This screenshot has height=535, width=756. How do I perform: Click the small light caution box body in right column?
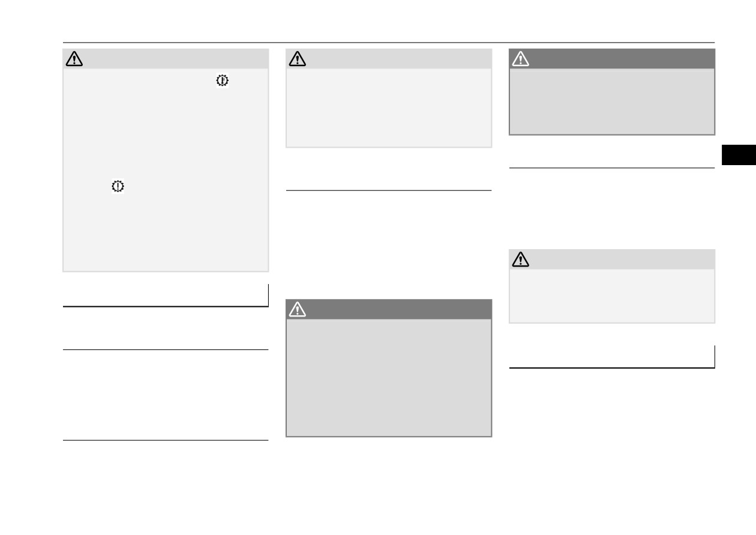tap(612, 296)
